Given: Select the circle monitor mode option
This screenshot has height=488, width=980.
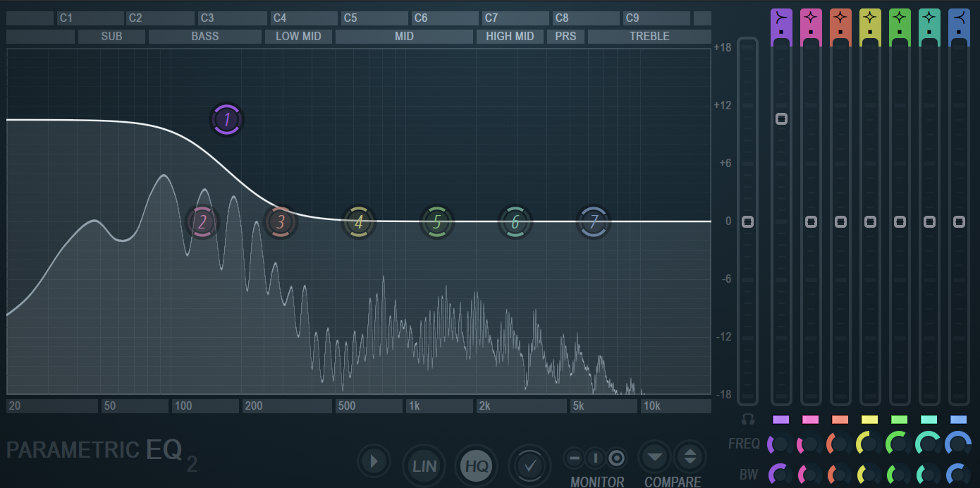Looking at the screenshot, I should [x=616, y=458].
